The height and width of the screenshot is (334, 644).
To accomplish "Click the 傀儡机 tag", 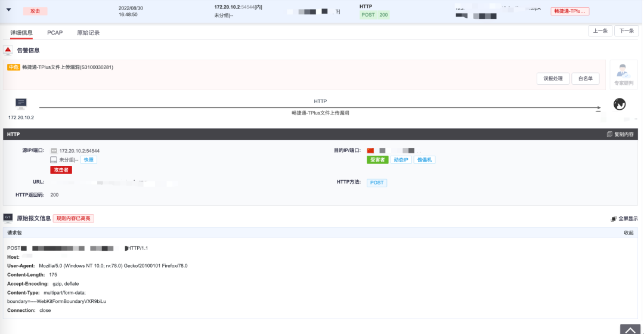I will point(425,160).
